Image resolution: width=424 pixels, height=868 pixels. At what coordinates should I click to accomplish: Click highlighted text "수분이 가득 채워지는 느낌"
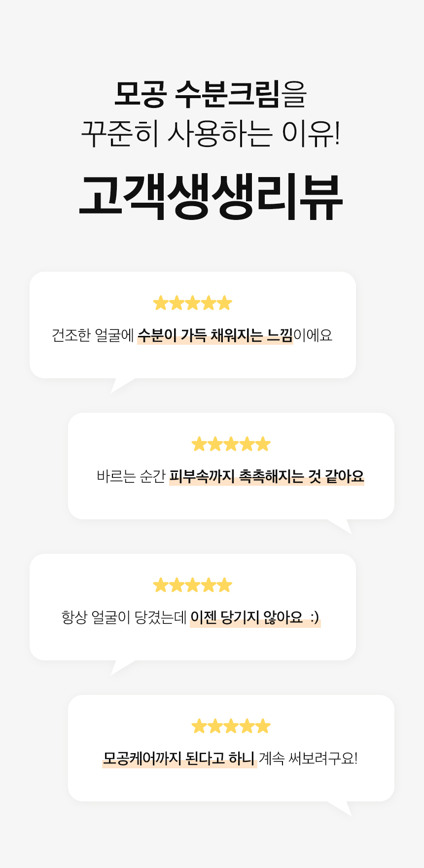(x=215, y=335)
